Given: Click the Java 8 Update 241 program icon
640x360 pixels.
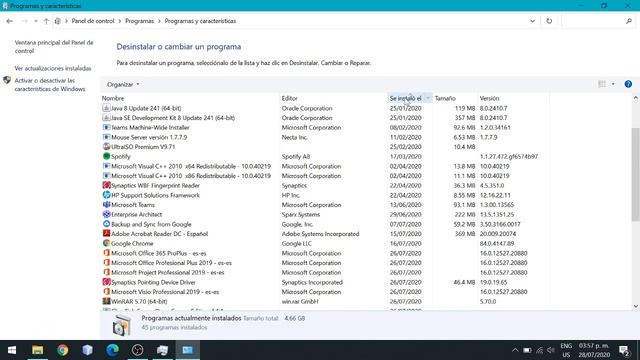Looking at the screenshot, I should point(106,108).
